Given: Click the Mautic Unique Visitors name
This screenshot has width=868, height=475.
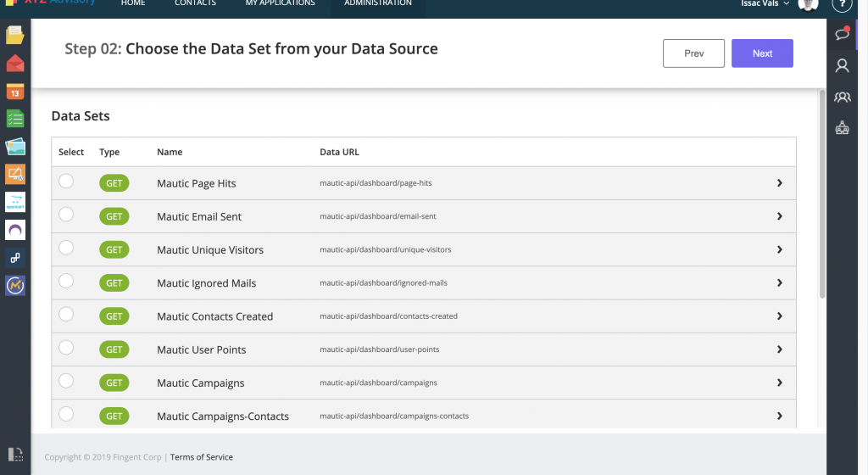Looking at the screenshot, I should pyautogui.click(x=210, y=249).
